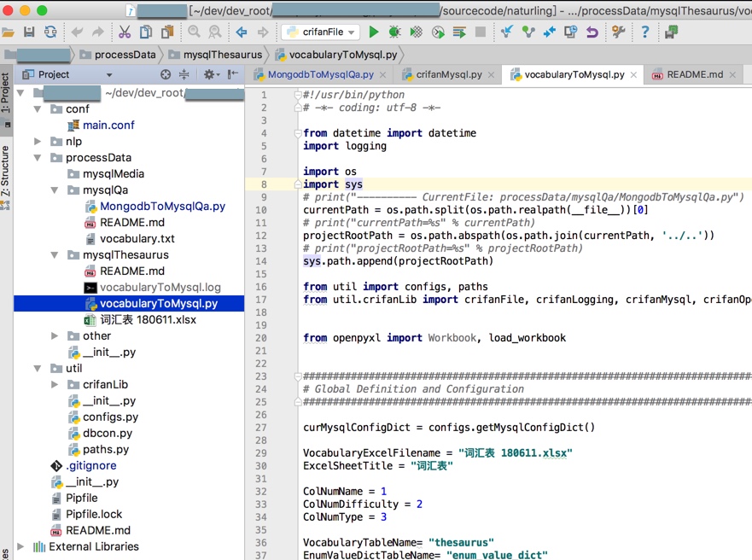Click Run with Coverage icon
The width and height of the screenshot is (752, 560).
point(417,32)
